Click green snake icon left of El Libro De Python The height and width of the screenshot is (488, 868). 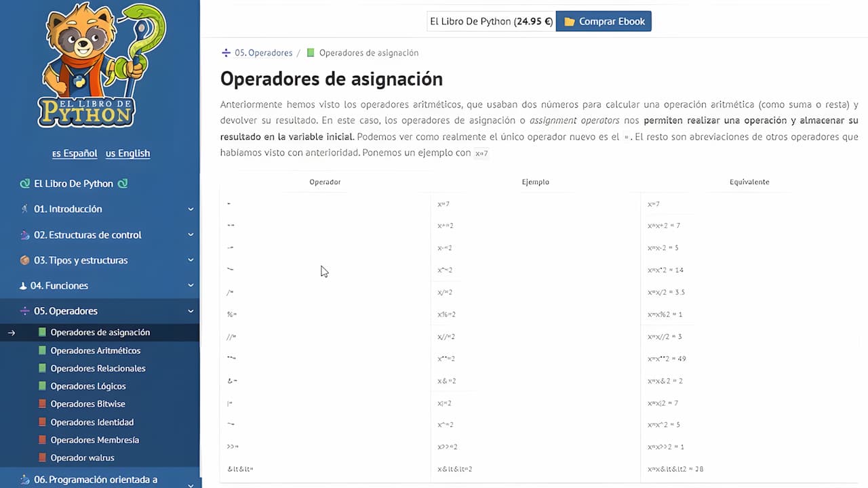click(x=24, y=184)
